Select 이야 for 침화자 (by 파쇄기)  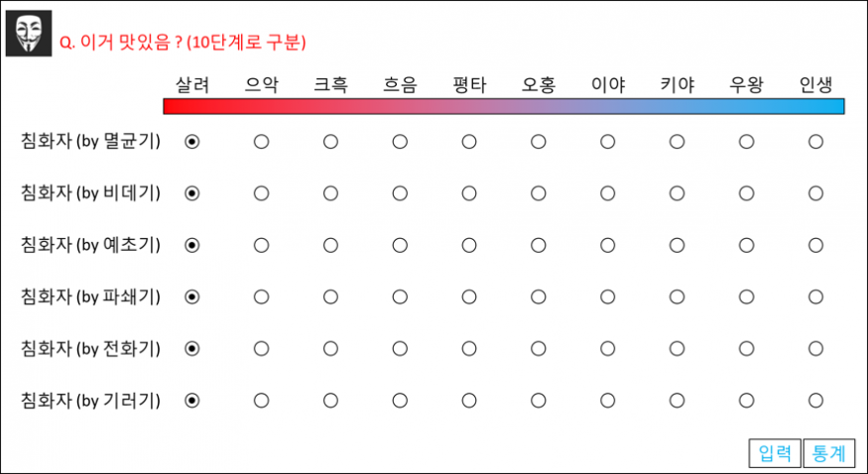607,296
